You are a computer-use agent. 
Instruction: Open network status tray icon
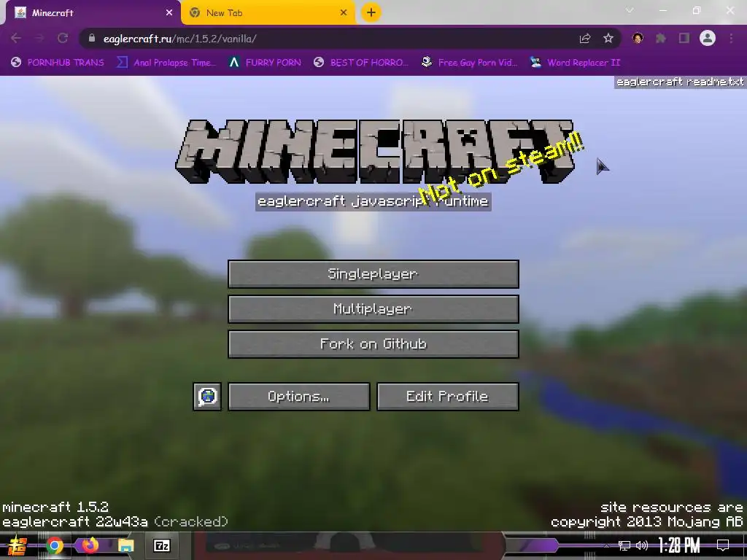pos(624,545)
